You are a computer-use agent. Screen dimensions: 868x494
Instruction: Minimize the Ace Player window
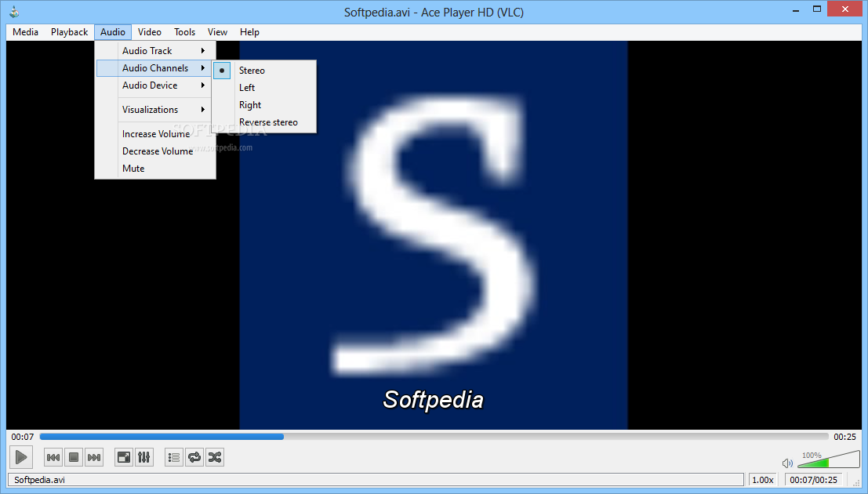(796, 9)
